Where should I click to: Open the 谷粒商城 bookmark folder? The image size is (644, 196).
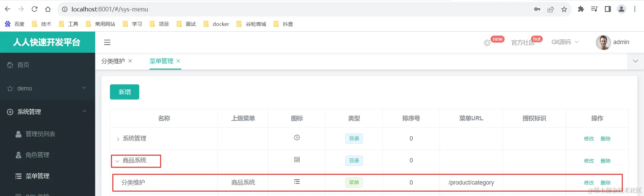[251, 24]
